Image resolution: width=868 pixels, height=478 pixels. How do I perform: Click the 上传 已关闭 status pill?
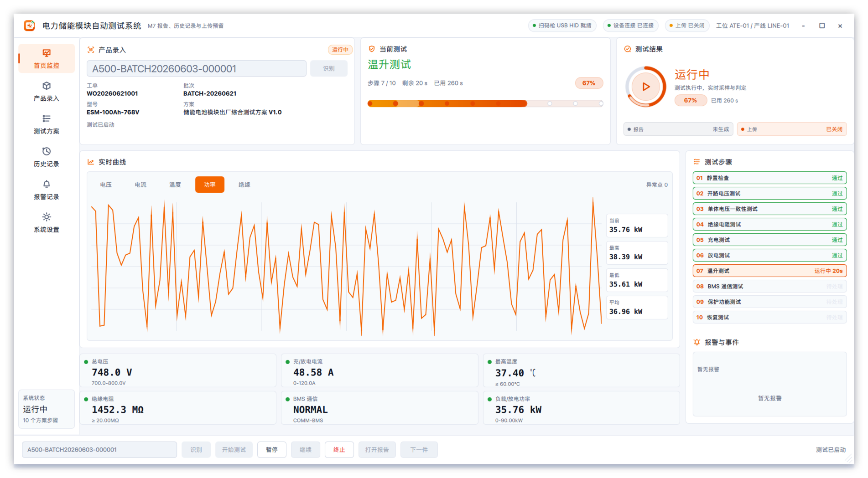click(686, 26)
